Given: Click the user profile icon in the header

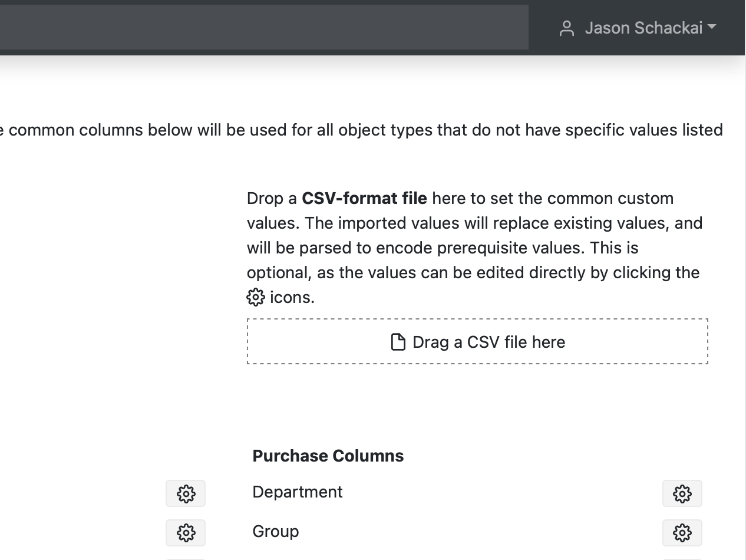Looking at the screenshot, I should 567,27.
